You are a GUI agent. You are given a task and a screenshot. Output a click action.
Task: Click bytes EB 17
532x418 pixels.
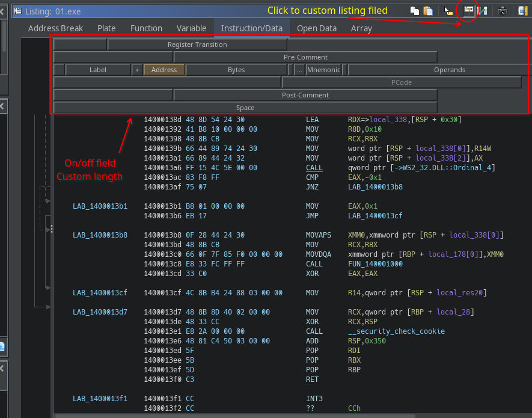click(x=196, y=216)
